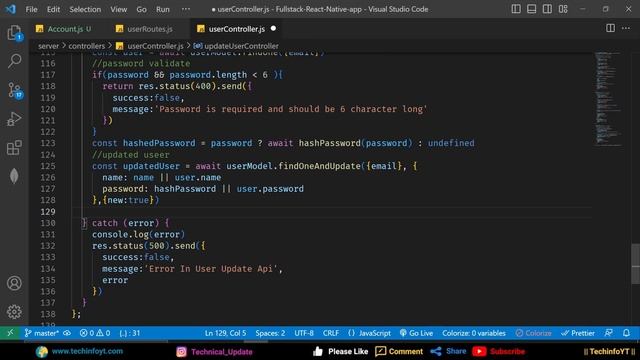
Task: Toggle the Colorize status item
Action: tap(533, 333)
